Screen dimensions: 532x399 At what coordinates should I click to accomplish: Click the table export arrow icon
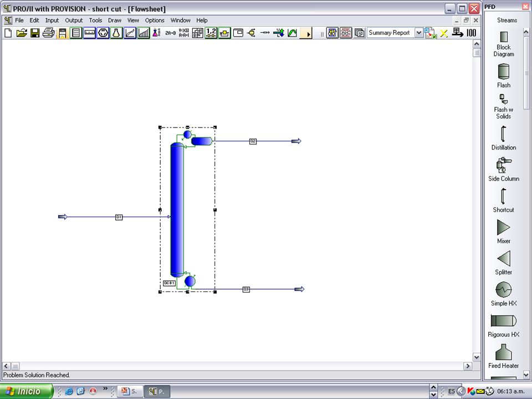(458, 33)
